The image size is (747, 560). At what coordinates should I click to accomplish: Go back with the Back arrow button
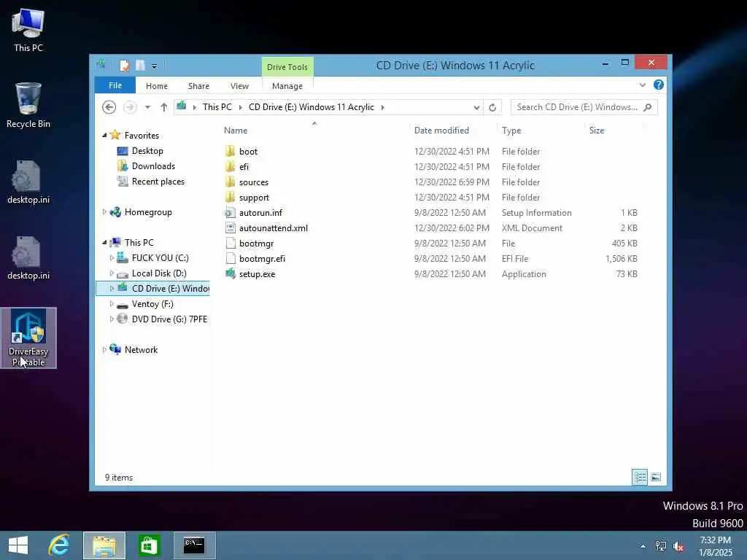pyautogui.click(x=109, y=107)
